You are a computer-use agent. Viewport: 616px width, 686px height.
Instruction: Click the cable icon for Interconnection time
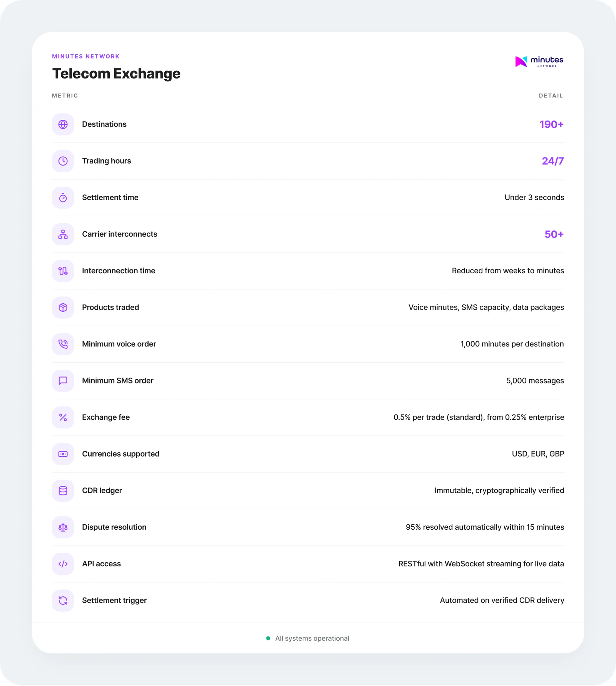point(63,271)
